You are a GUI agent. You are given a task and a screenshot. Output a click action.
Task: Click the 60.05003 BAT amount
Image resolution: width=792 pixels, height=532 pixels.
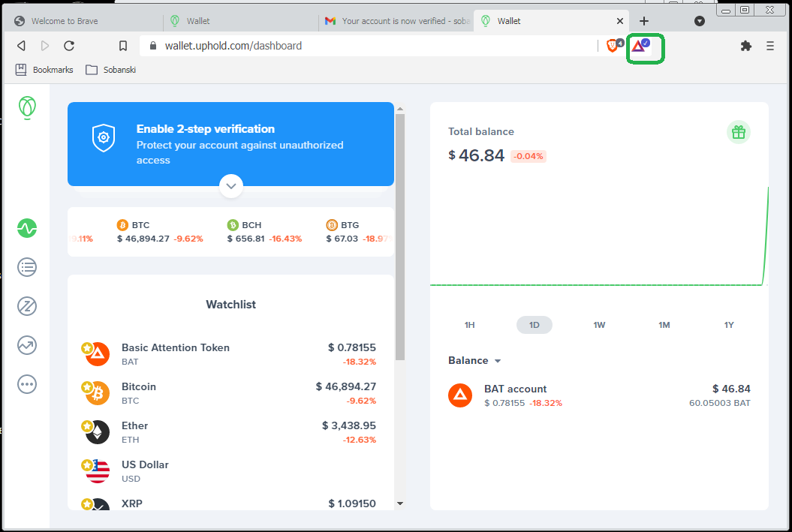720,403
